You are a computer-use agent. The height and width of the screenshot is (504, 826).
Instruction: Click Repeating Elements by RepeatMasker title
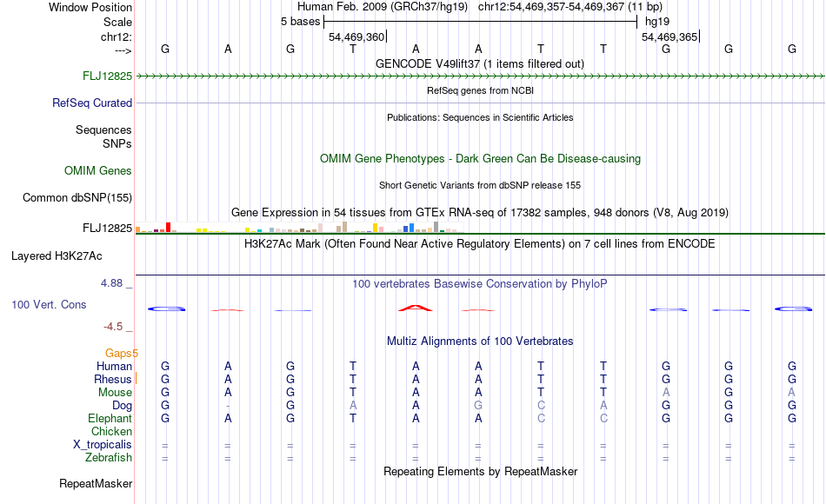coord(480,471)
